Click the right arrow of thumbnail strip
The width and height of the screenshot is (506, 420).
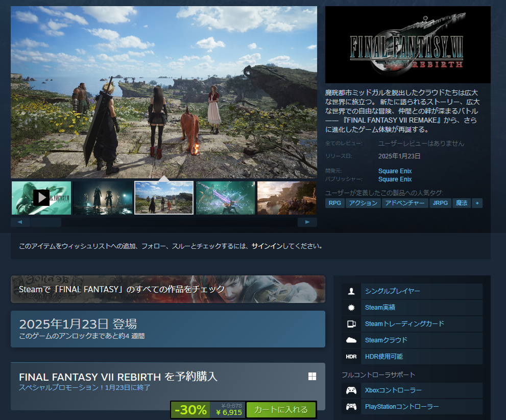click(307, 222)
